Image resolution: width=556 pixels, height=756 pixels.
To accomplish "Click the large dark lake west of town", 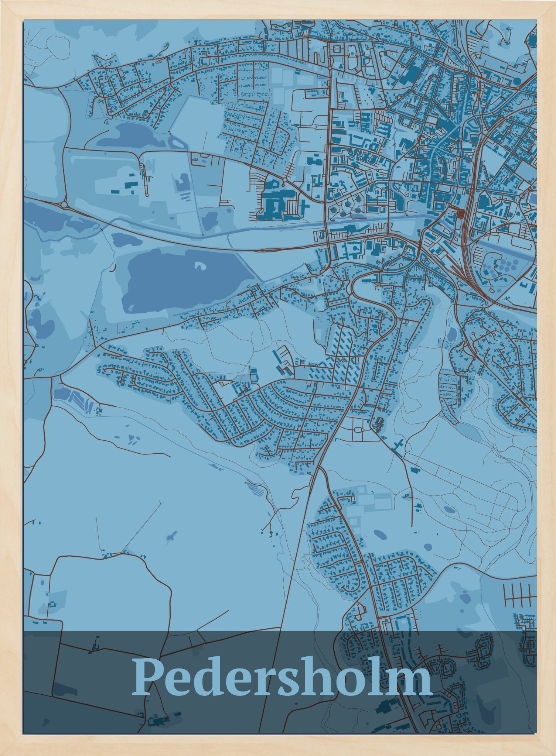I will (177, 281).
